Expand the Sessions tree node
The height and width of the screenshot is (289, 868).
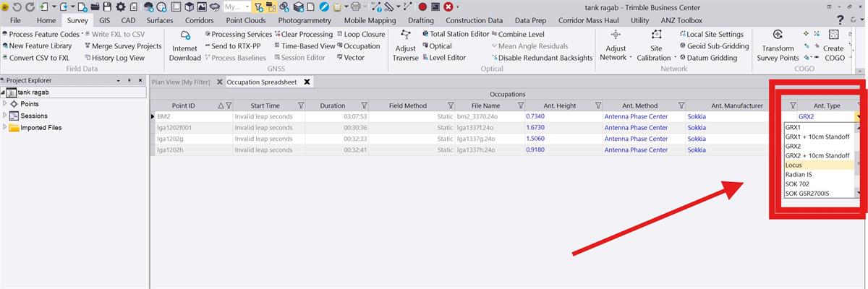click(5, 116)
